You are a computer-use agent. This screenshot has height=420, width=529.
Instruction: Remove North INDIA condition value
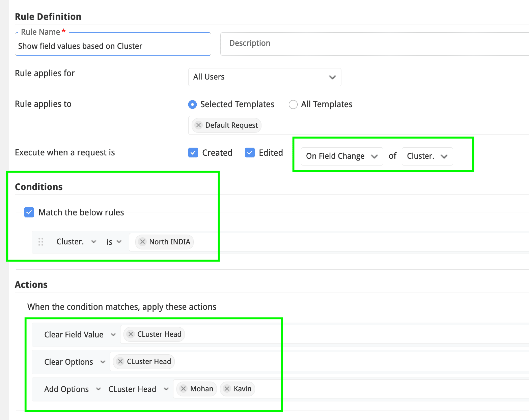[142, 242]
